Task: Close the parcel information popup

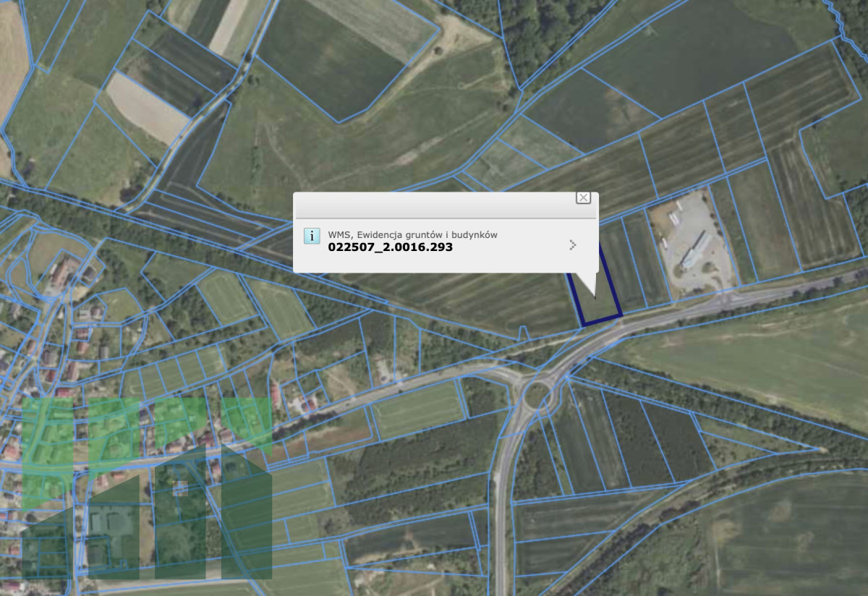Action: 583,197
